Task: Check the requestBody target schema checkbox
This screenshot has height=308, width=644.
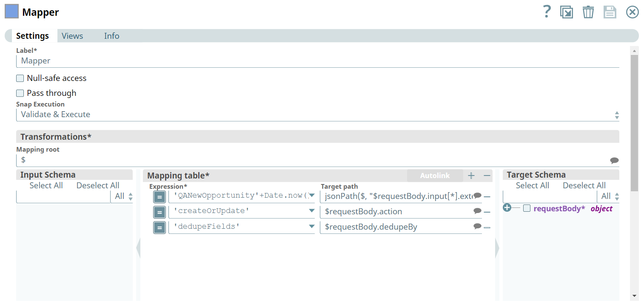Action: 527,208
